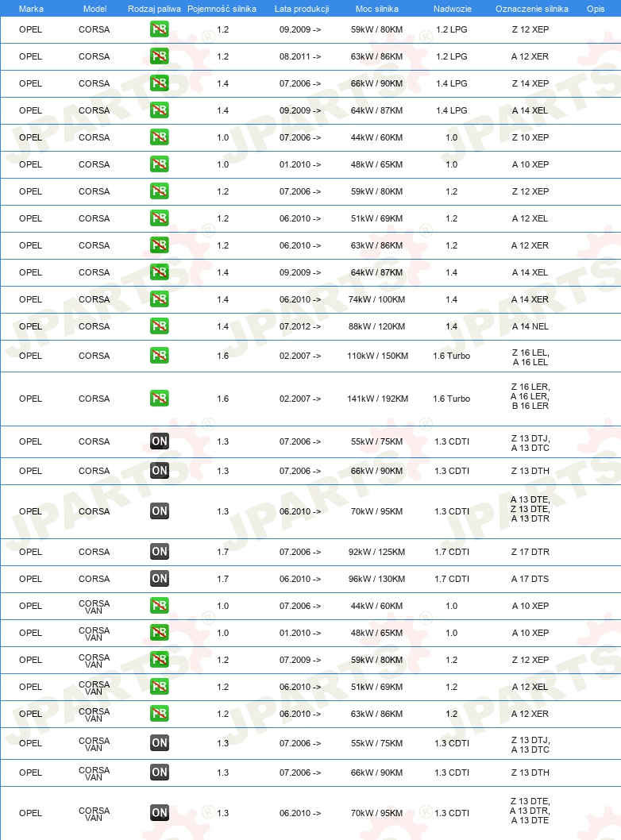
Task: Click 'CORSA VAN' model in 44kW / 60KM row
Action: [94, 607]
